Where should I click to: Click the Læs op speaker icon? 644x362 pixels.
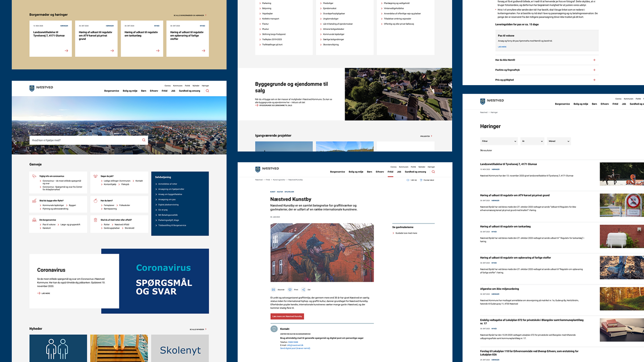click(408, 180)
